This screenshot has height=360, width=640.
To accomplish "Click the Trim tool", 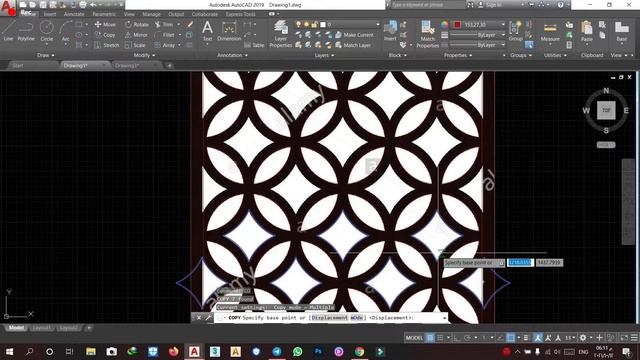I will point(164,24).
